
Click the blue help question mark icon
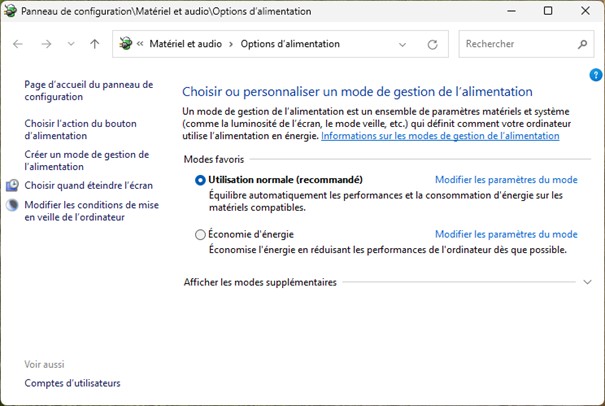pyautogui.click(x=596, y=75)
